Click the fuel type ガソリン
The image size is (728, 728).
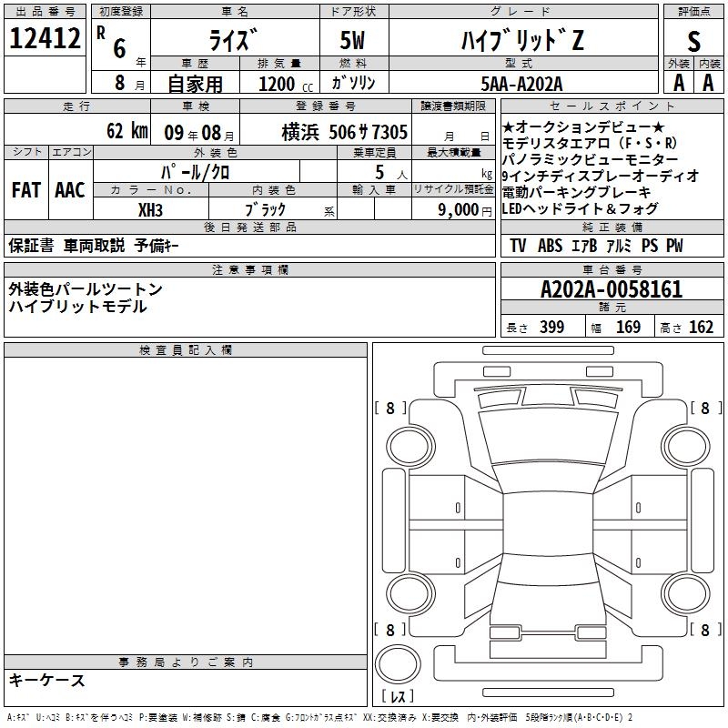[x=353, y=83]
